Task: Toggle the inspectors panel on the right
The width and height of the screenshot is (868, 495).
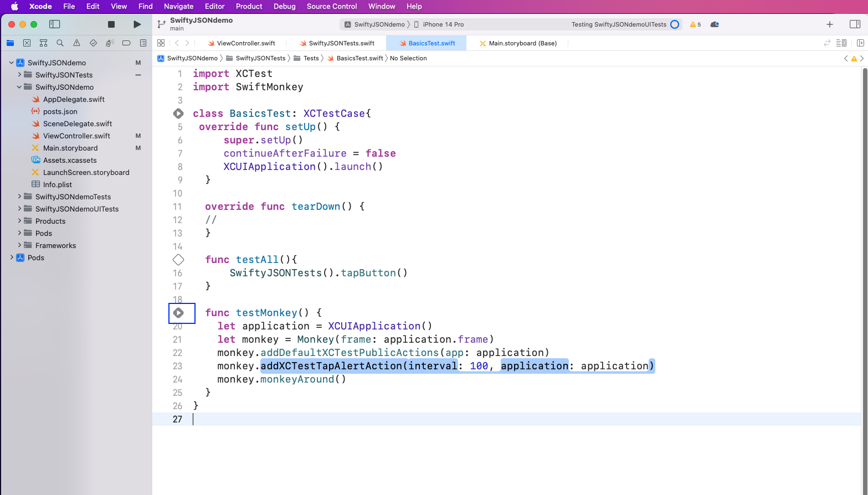Action: 855,24
